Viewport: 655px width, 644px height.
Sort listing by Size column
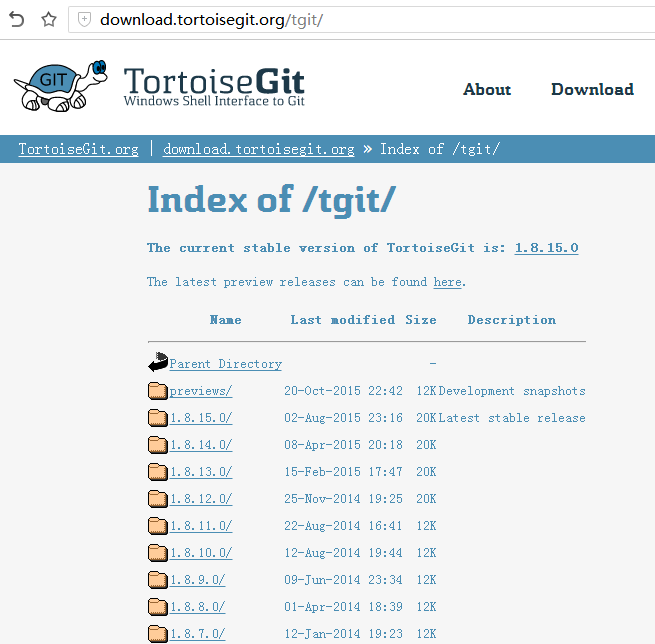tap(421, 320)
